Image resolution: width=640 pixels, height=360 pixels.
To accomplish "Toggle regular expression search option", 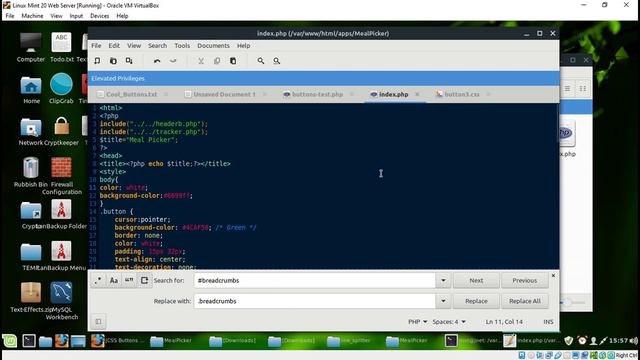I will (98, 280).
